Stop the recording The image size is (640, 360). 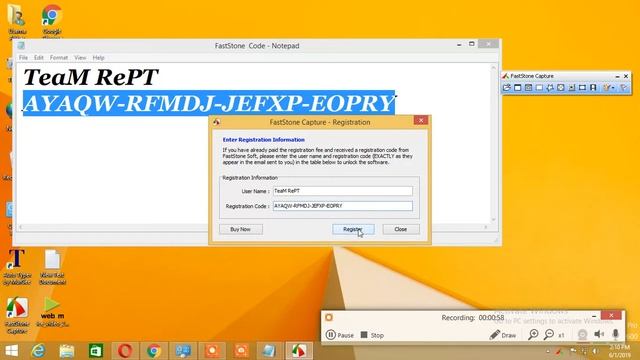372,335
